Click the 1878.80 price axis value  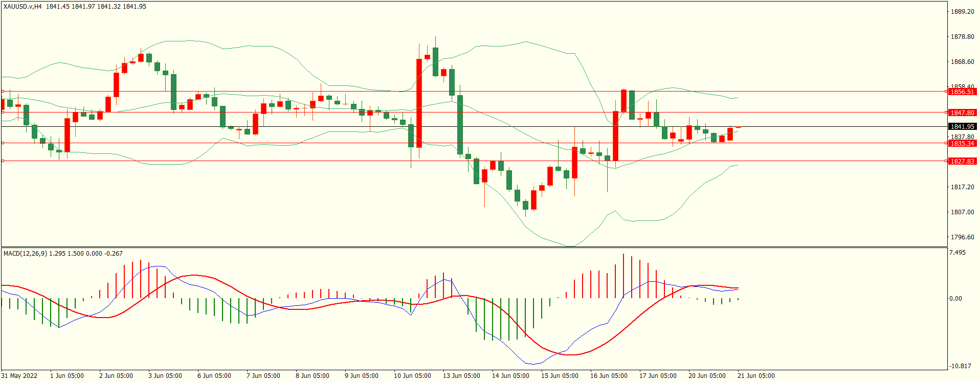(962, 37)
